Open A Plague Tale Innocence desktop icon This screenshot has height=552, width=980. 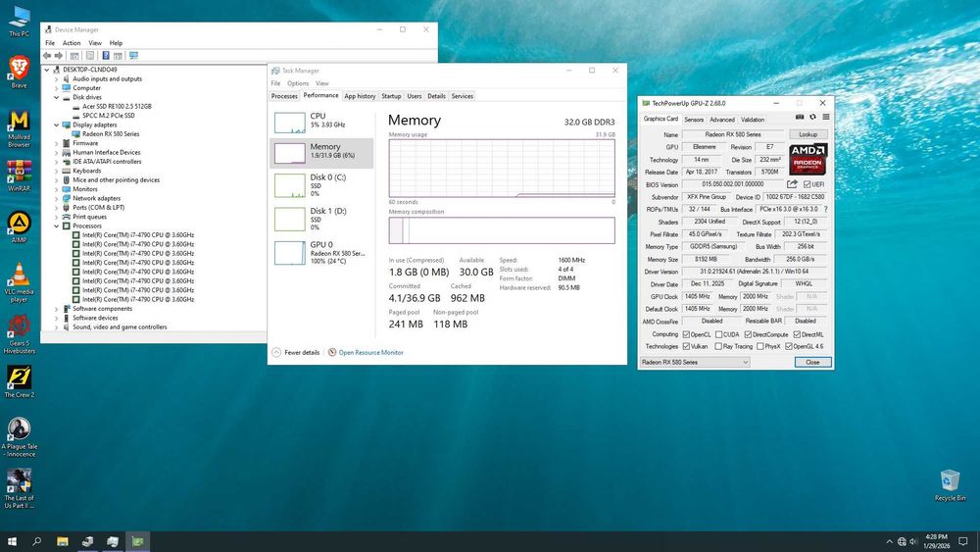[19, 437]
